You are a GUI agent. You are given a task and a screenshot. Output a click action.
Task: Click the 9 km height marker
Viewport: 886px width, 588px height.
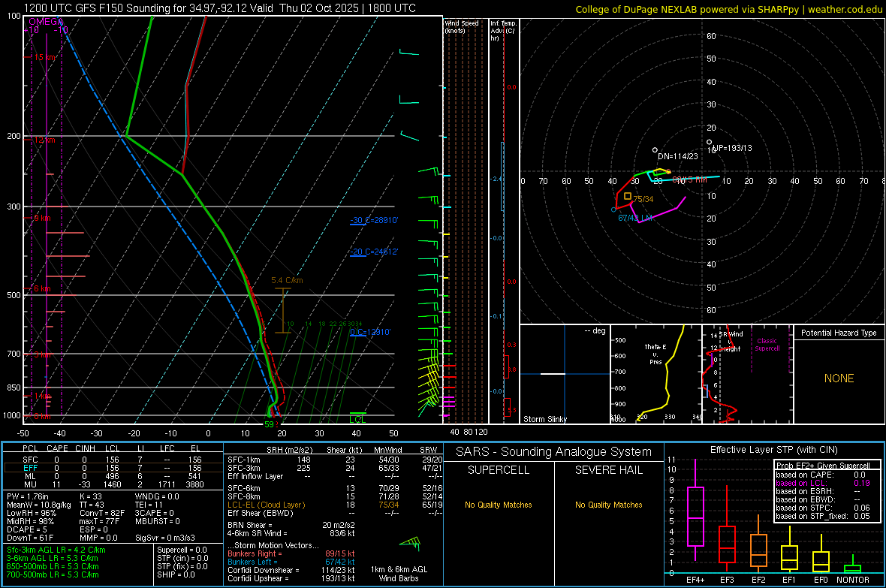pos(42,218)
